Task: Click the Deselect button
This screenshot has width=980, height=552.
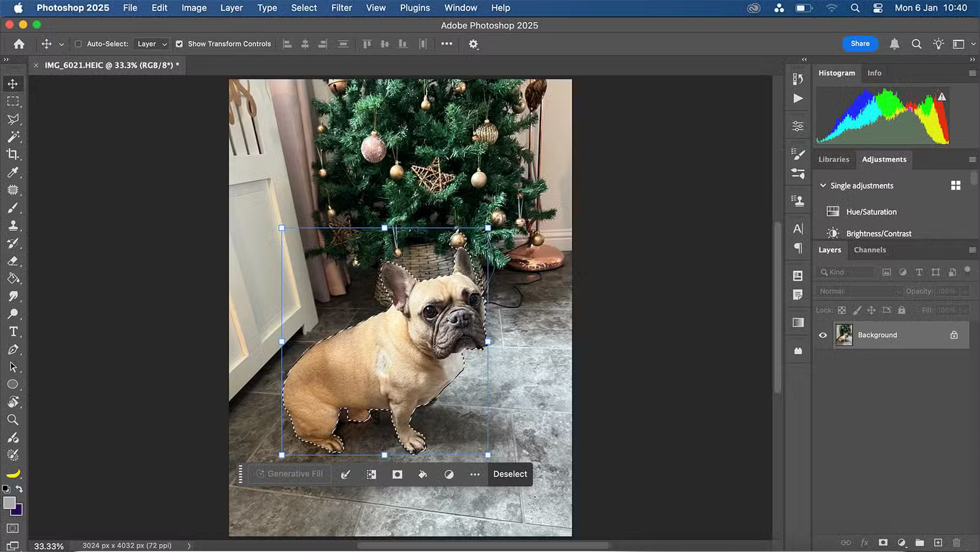Action: point(510,474)
